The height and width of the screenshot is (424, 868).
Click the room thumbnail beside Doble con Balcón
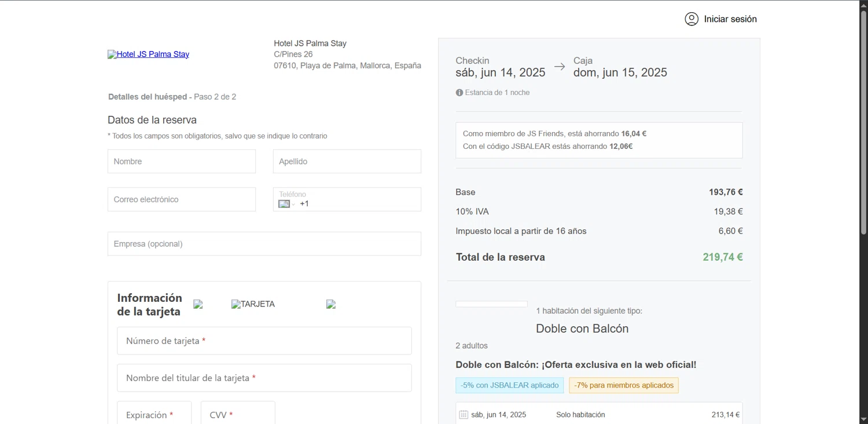tap(491, 304)
